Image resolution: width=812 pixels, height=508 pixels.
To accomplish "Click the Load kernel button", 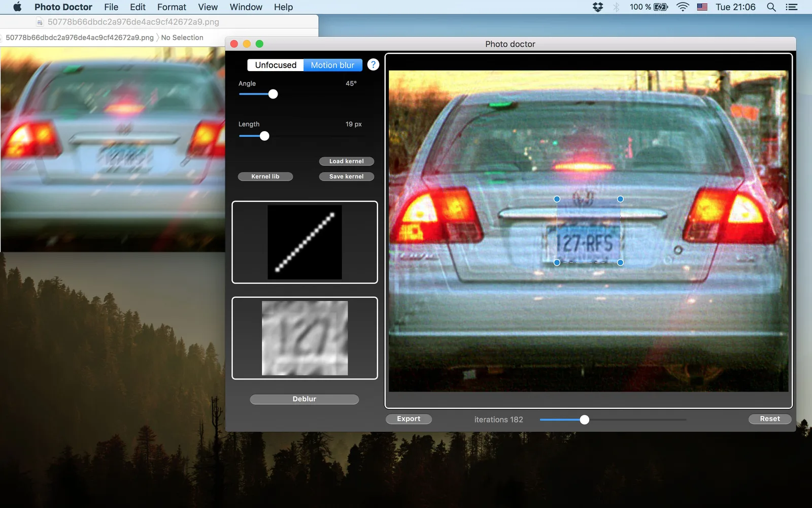I will coord(347,161).
